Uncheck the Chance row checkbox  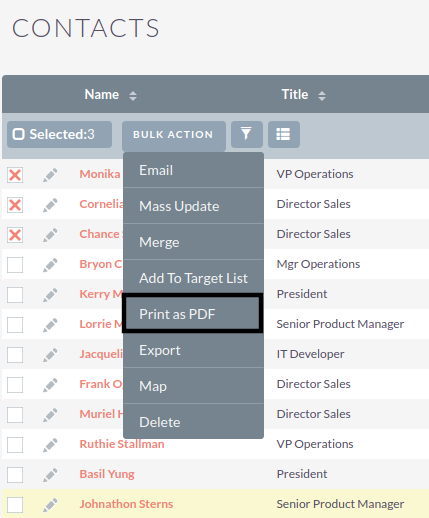[x=15, y=235]
